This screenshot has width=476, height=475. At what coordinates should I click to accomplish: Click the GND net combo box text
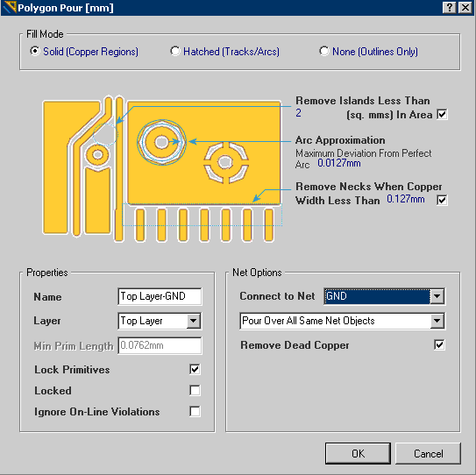[377, 296]
